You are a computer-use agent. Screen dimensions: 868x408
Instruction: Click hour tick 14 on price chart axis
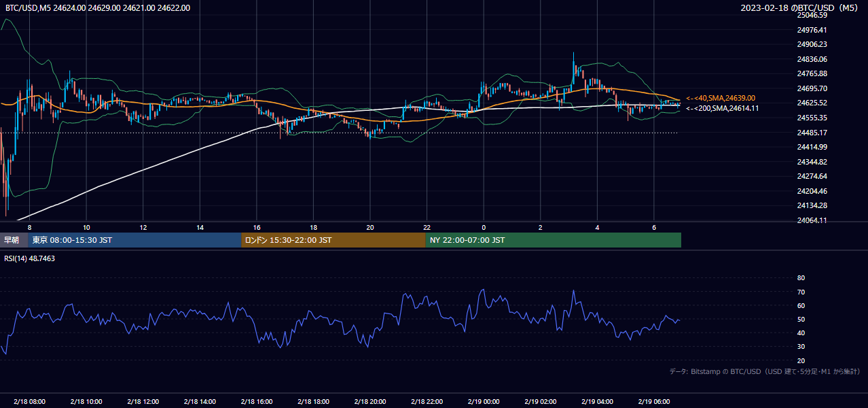pyautogui.click(x=200, y=227)
